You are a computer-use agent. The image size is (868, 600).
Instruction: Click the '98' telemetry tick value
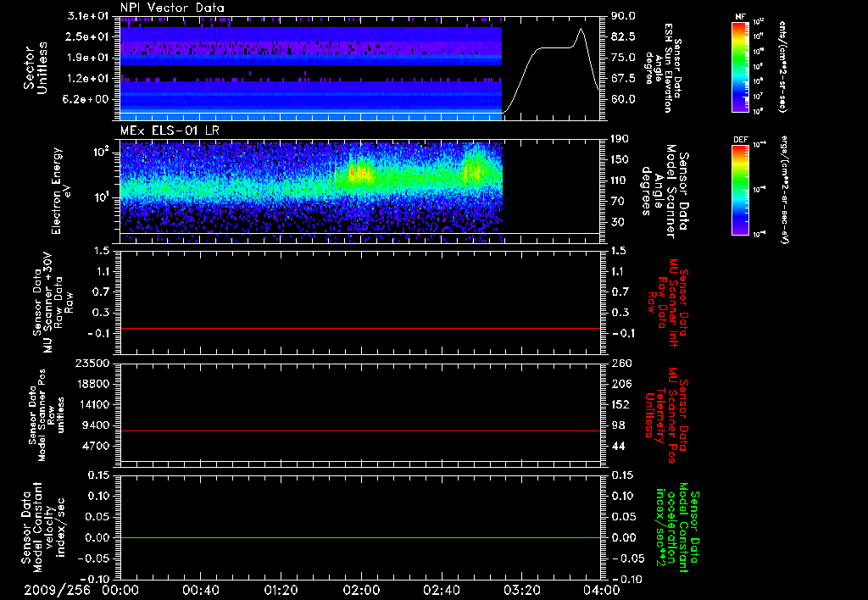(x=618, y=425)
